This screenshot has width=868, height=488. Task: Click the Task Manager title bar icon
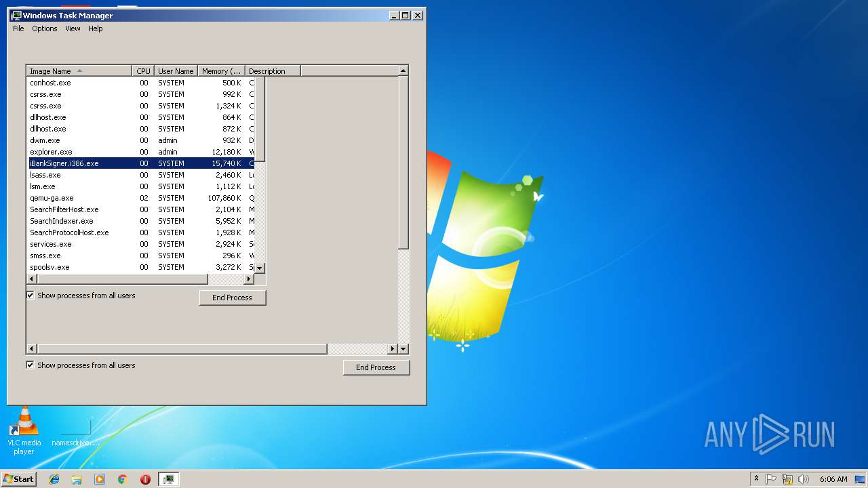16,15
